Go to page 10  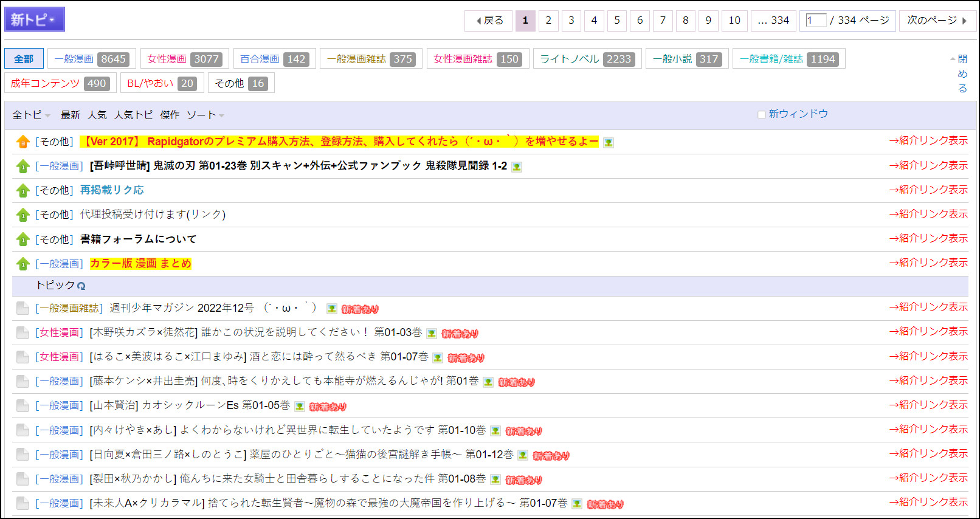click(x=734, y=21)
